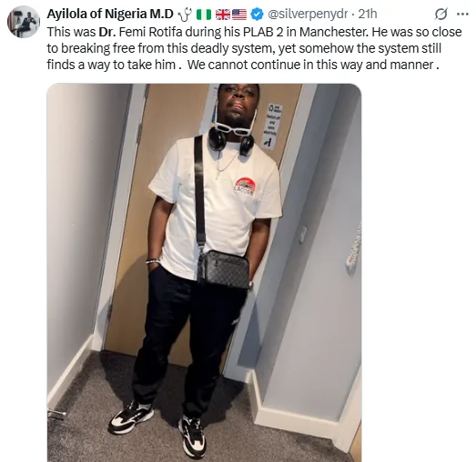Click the blue verified badge
Screen dimensions: 476x462
click(257, 15)
